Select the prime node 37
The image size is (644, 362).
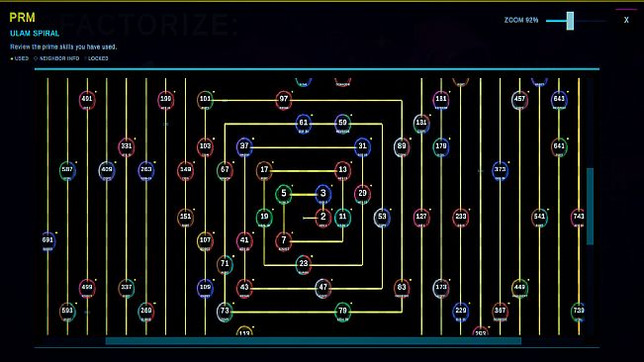pos(244,147)
